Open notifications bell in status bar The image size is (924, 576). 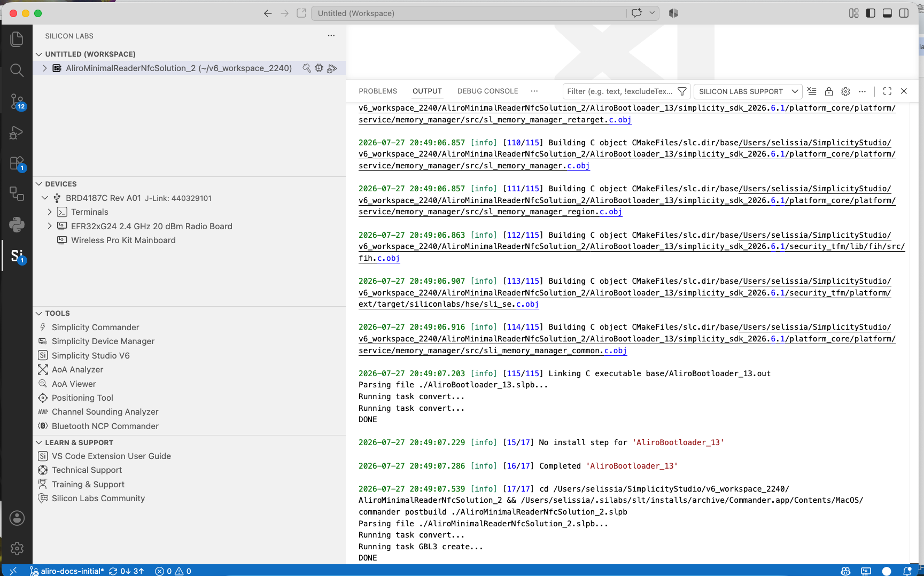(907, 571)
